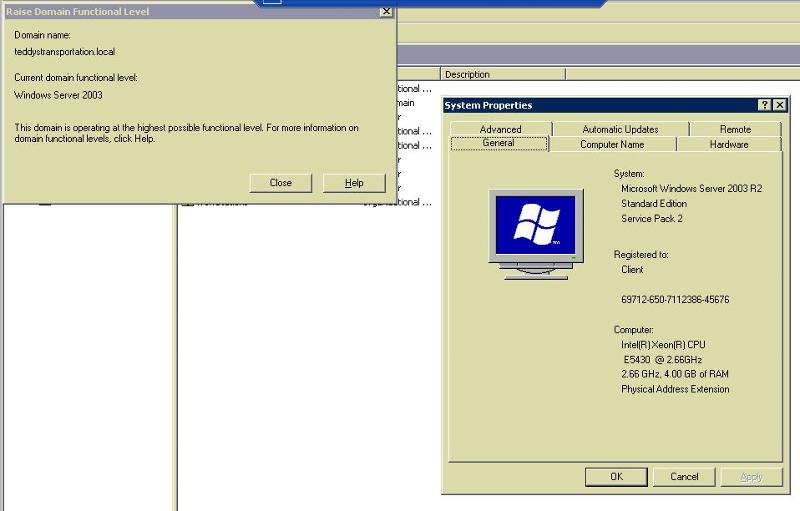Click the Standard Edition text
This screenshot has height=511, width=800.
click(x=654, y=203)
